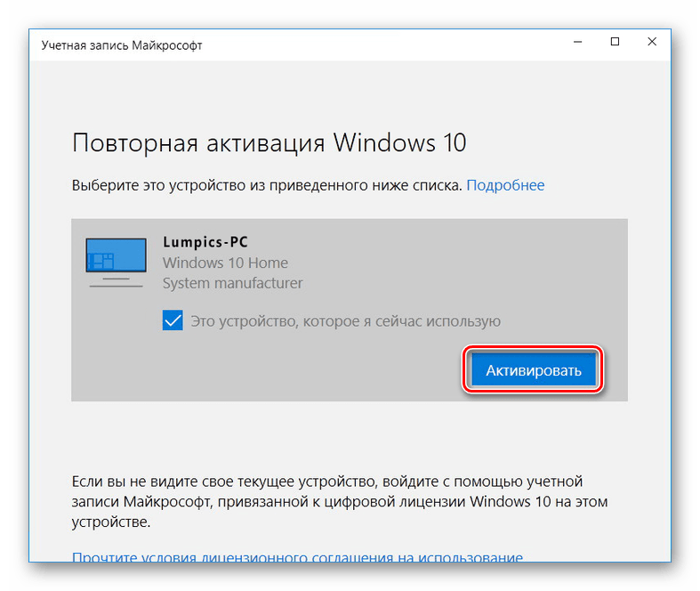Image resolution: width=700 pixels, height=591 pixels.
Task: Click the Активировать button
Action: 534,370
